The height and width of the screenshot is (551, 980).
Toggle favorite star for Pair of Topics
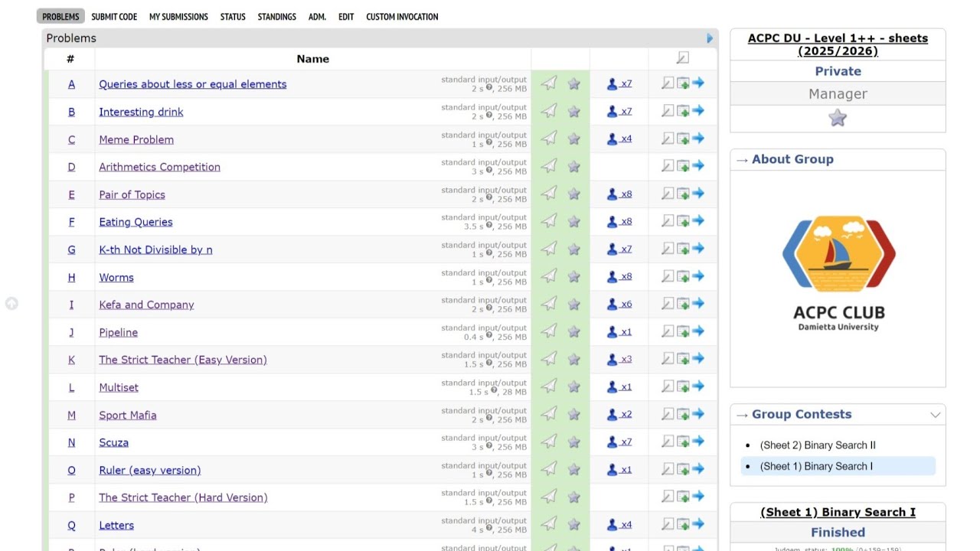[573, 194]
